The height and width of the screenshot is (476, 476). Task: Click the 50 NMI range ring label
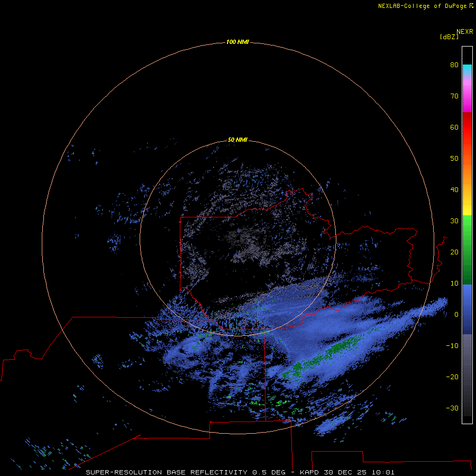(x=237, y=140)
